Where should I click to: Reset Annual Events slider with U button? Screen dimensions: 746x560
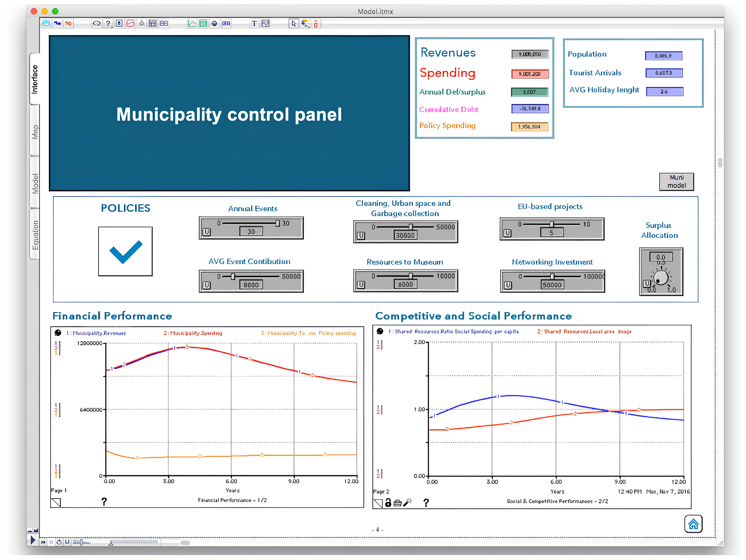pos(206,232)
